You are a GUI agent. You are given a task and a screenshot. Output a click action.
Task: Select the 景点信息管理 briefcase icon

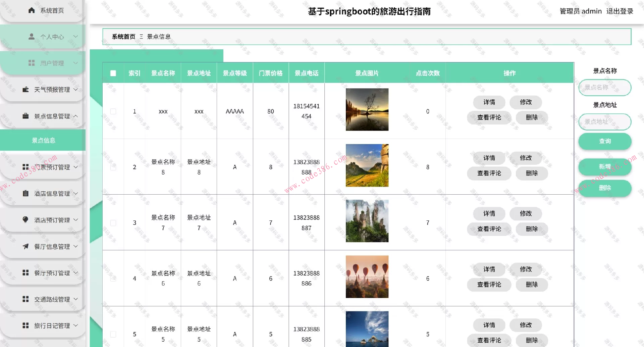pyautogui.click(x=25, y=116)
